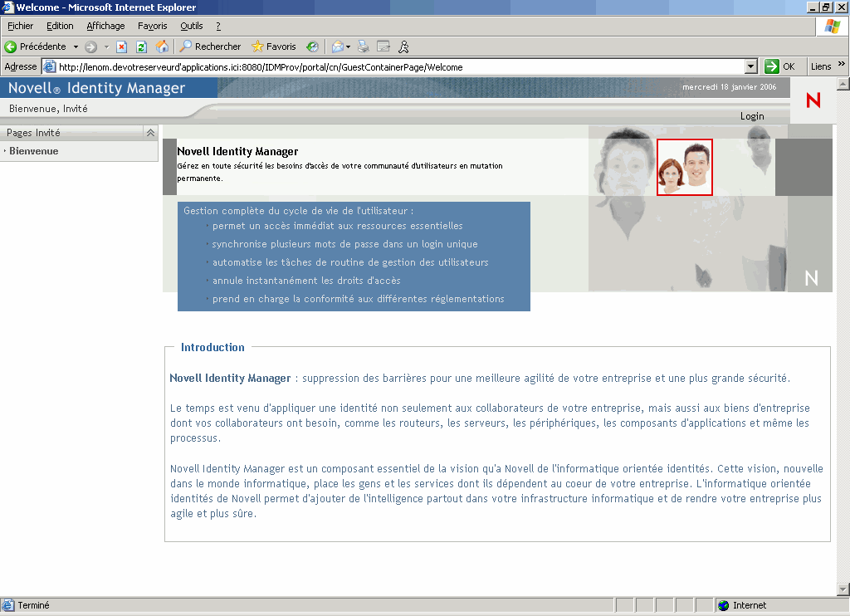This screenshot has width=850, height=616.
Task: Click the Edit page toolbar icon
Action: [383, 46]
